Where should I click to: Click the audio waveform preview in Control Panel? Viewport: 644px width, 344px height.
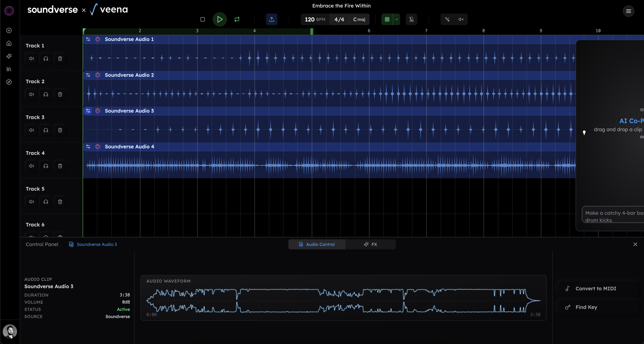(343, 301)
